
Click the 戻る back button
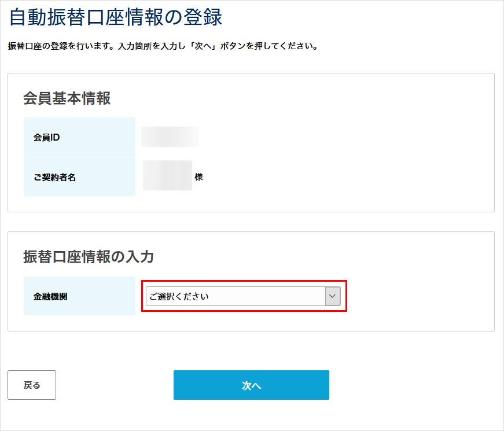click(x=32, y=385)
